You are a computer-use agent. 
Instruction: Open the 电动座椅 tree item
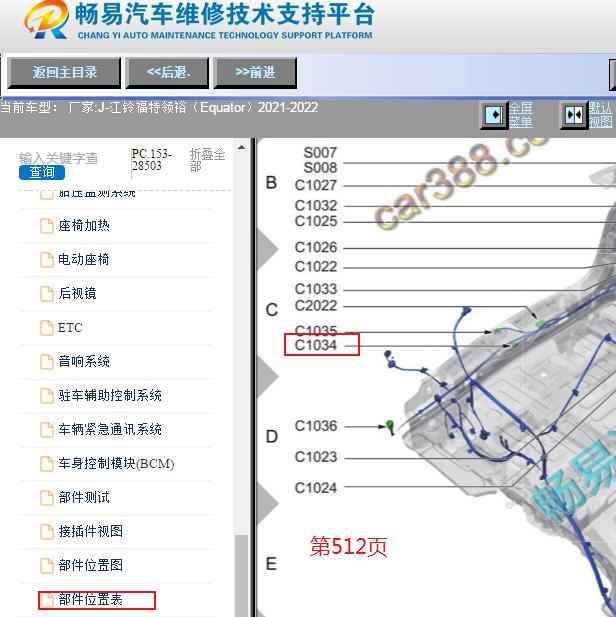coord(84,259)
